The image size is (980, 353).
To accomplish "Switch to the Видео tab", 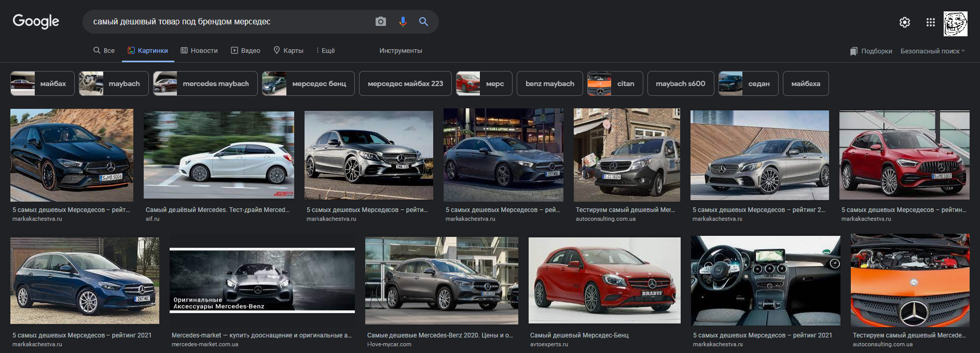I will pos(245,51).
